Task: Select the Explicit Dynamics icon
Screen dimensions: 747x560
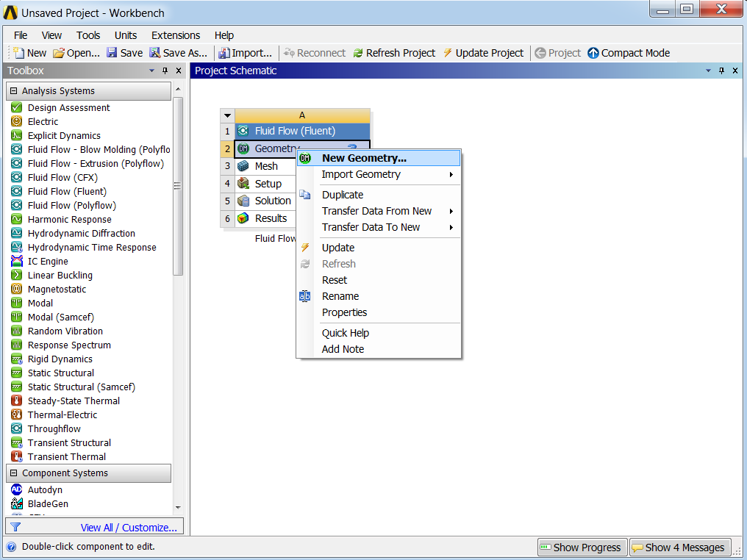Action: 17,135
